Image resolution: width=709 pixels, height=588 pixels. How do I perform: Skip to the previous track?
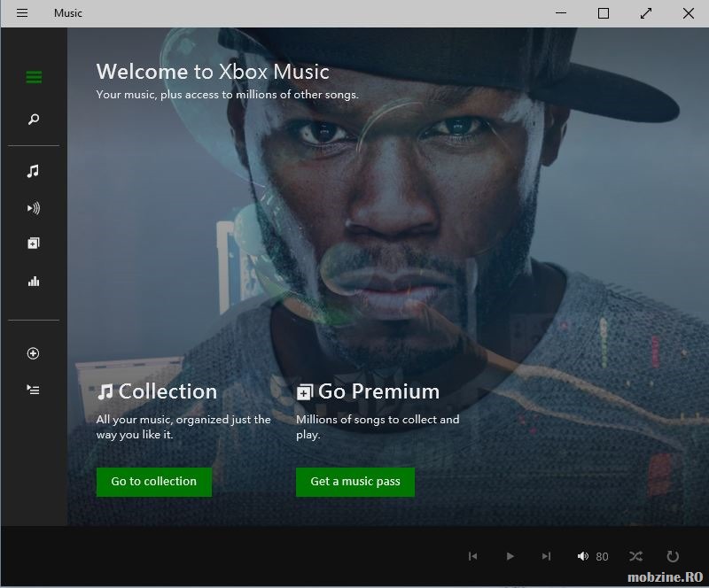point(472,556)
